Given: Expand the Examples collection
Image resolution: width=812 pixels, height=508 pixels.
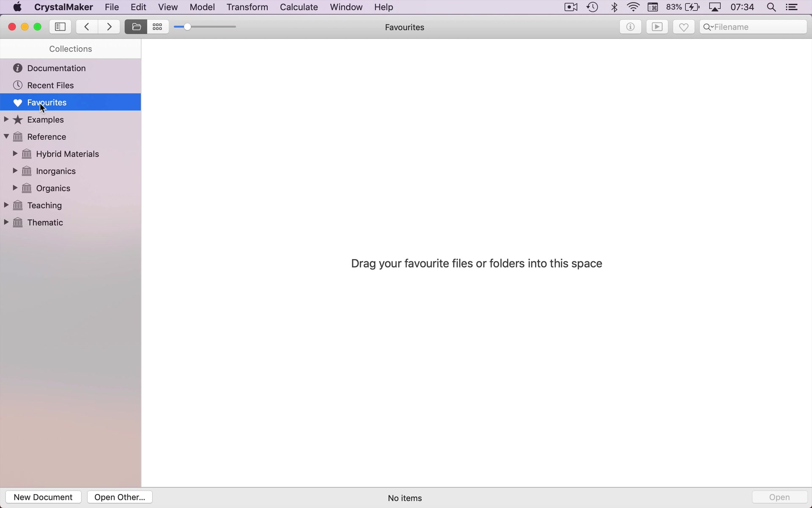Looking at the screenshot, I should 6,120.
